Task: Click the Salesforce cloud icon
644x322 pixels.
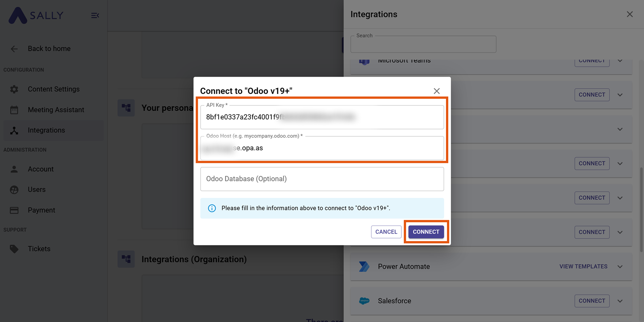Action: pos(364,301)
